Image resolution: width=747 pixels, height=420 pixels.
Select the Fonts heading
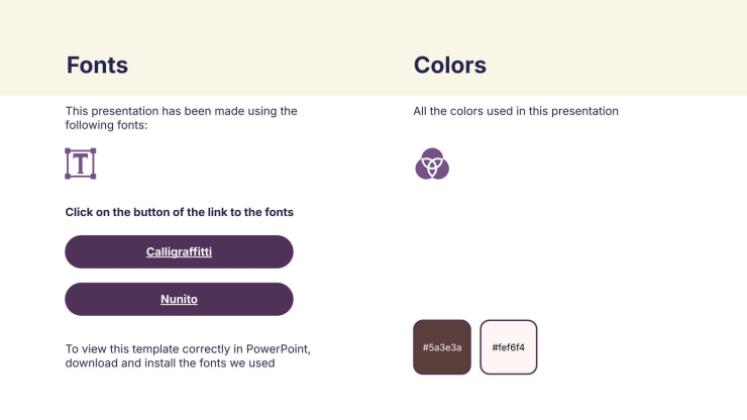coord(97,66)
